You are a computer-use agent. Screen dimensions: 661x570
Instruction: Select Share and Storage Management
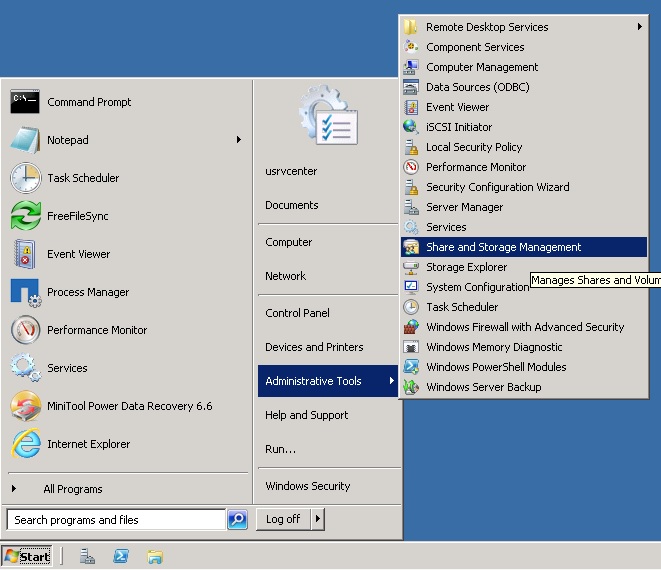[503, 247]
